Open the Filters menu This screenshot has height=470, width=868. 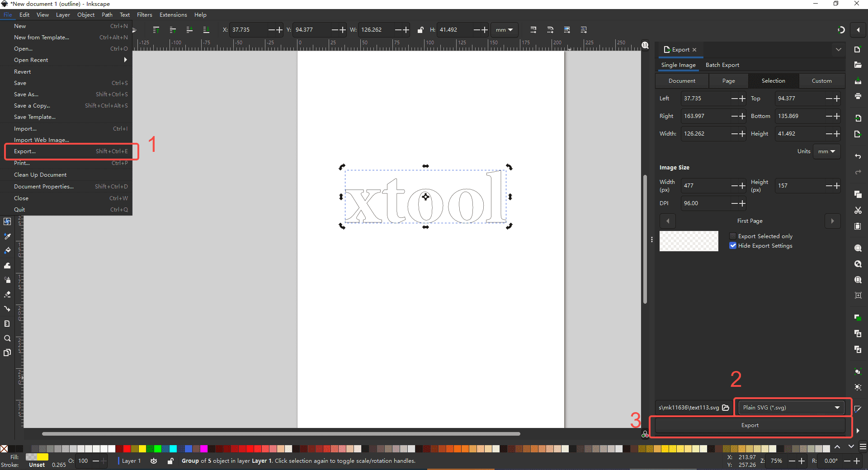coord(145,15)
